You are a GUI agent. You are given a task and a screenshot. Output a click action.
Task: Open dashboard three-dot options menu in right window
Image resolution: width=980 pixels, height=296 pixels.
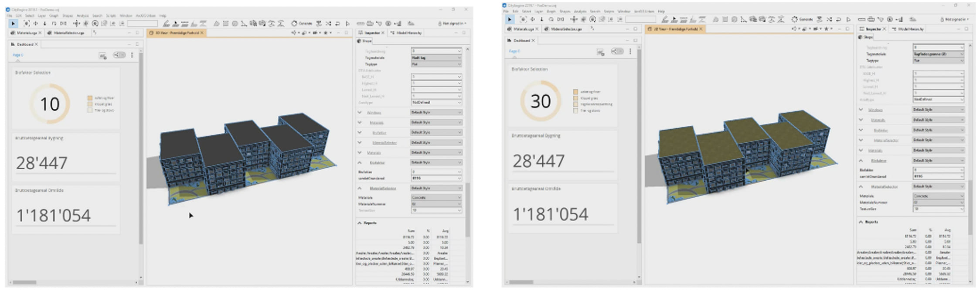coord(630,52)
